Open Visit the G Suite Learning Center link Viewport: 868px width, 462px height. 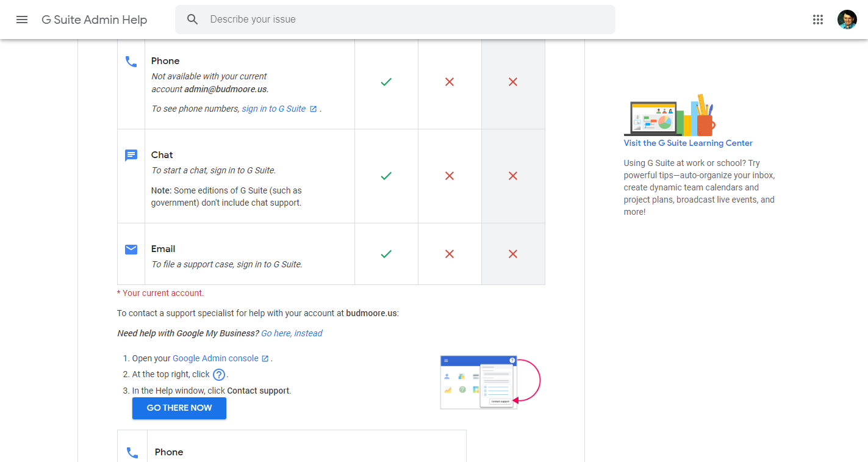[688, 143]
